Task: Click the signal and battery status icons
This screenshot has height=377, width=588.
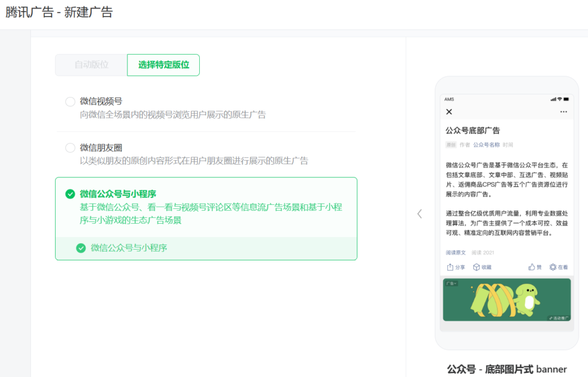Action: coord(559,99)
